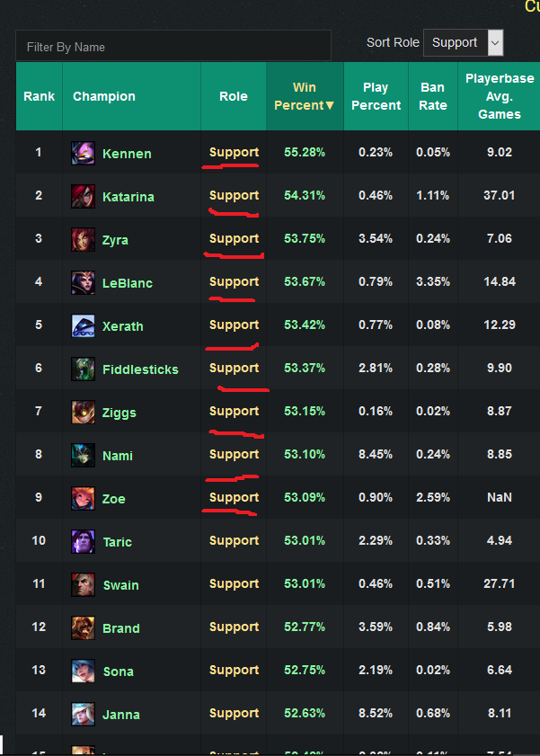Select LeBlanc's portrait icon

pyautogui.click(x=83, y=282)
